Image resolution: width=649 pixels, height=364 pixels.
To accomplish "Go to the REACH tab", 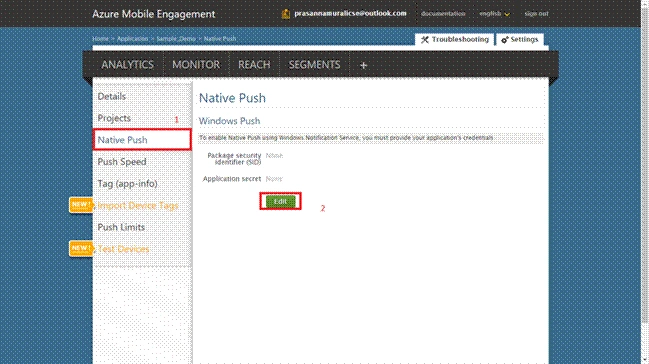I will point(254,65).
